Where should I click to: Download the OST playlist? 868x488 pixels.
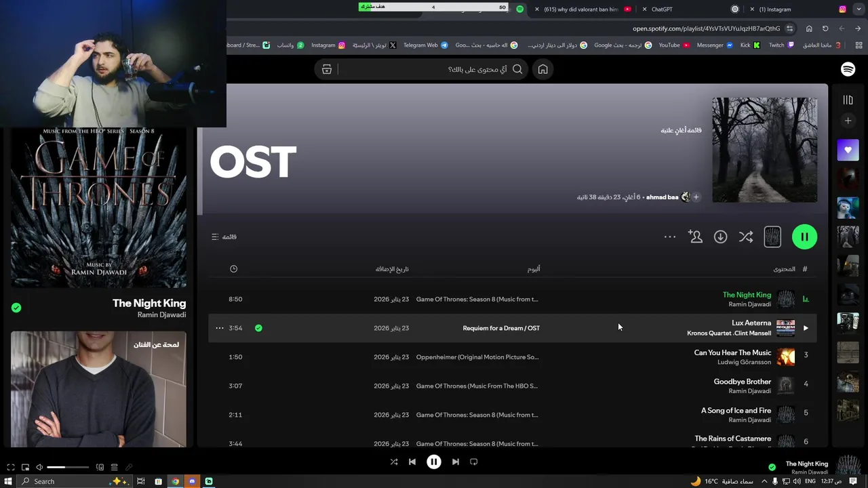tap(720, 237)
